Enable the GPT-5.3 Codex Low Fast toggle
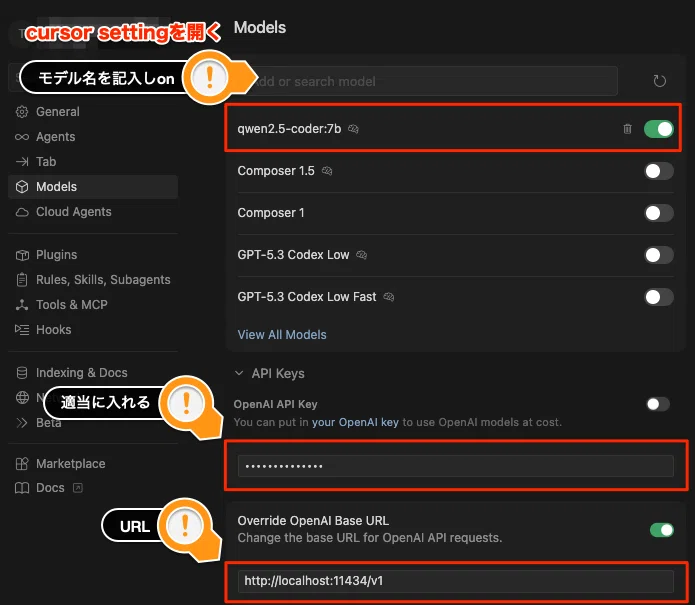The image size is (695, 605). point(659,297)
